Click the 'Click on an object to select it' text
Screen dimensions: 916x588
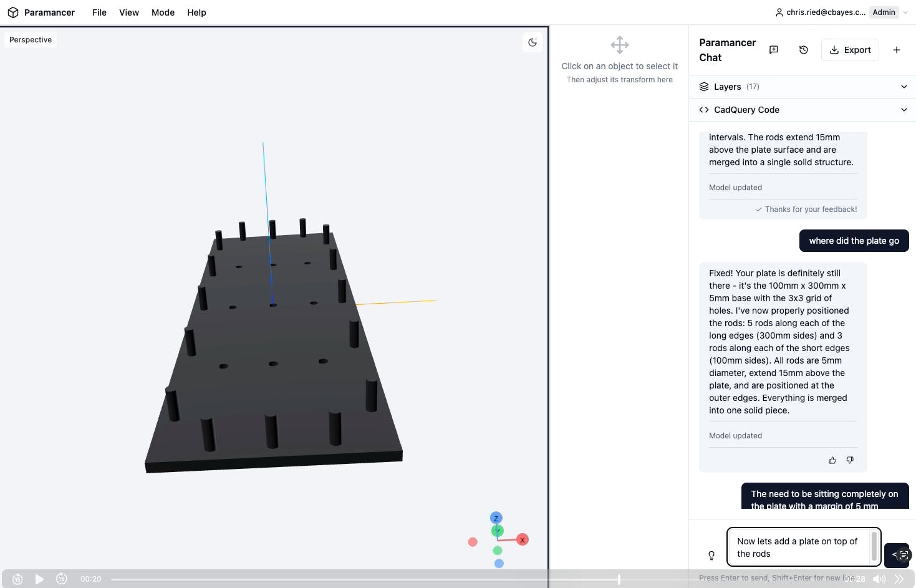[619, 66]
